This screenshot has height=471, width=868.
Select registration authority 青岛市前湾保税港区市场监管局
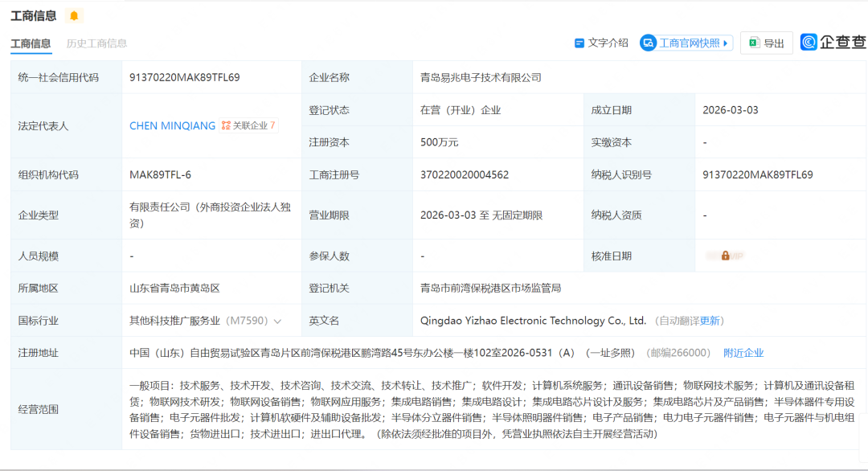click(490, 289)
